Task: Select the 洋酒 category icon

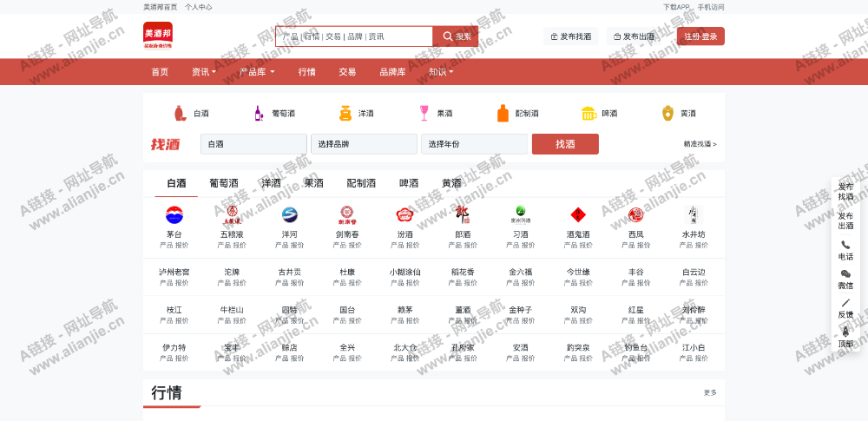Action: click(x=345, y=113)
